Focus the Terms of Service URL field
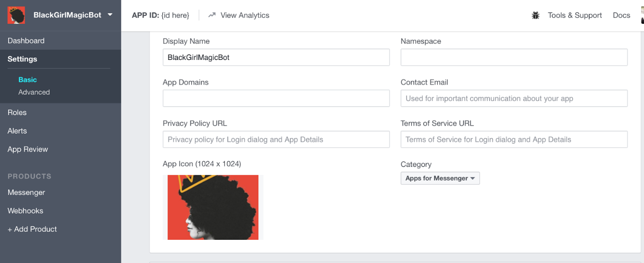Viewport: 644px width, 263px height. 514,139
